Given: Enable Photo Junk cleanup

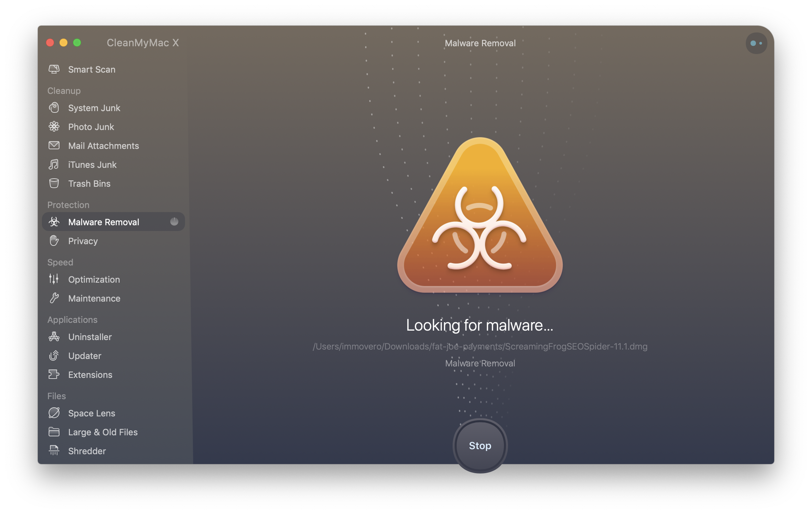Looking at the screenshot, I should [x=91, y=126].
